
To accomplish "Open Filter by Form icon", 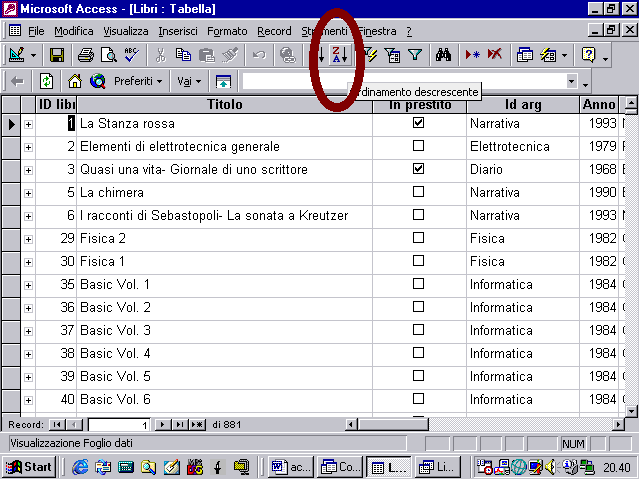I will pos(392,55).
